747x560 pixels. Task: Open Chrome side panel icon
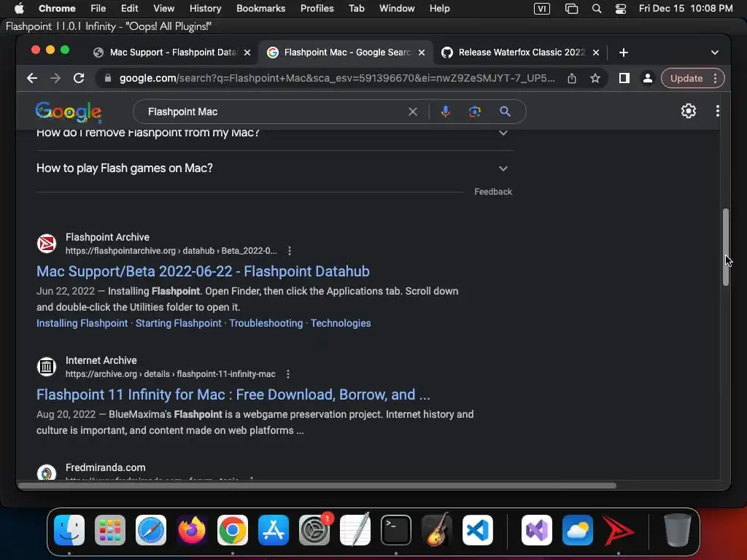[624, 78]
